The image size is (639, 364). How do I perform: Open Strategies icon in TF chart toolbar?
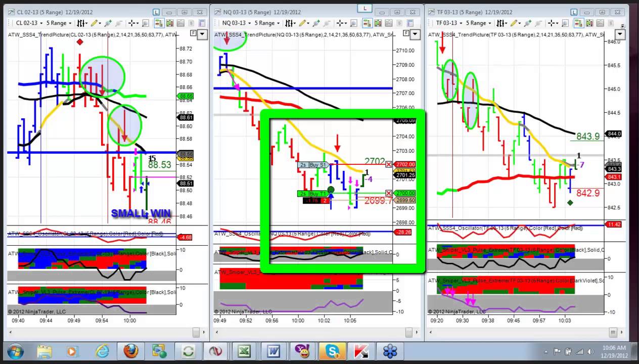point(611,23)
